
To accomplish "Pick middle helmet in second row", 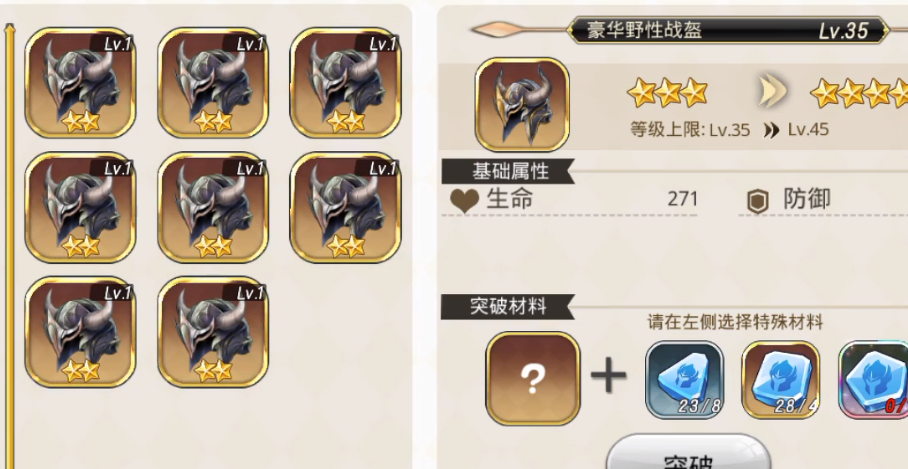I will 213,207.
